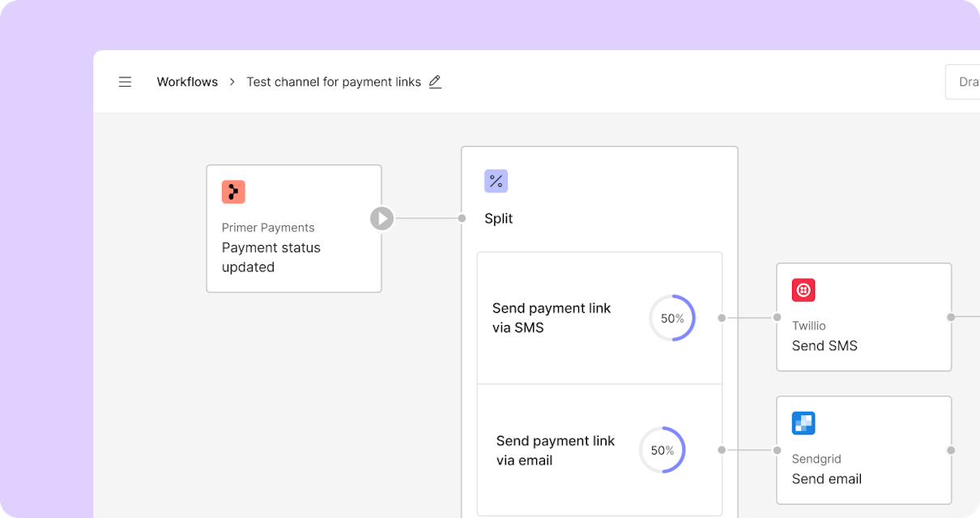Click the 'Sendgrid' provider label
The image size is (980, 518).
click(x=816, y=459)
